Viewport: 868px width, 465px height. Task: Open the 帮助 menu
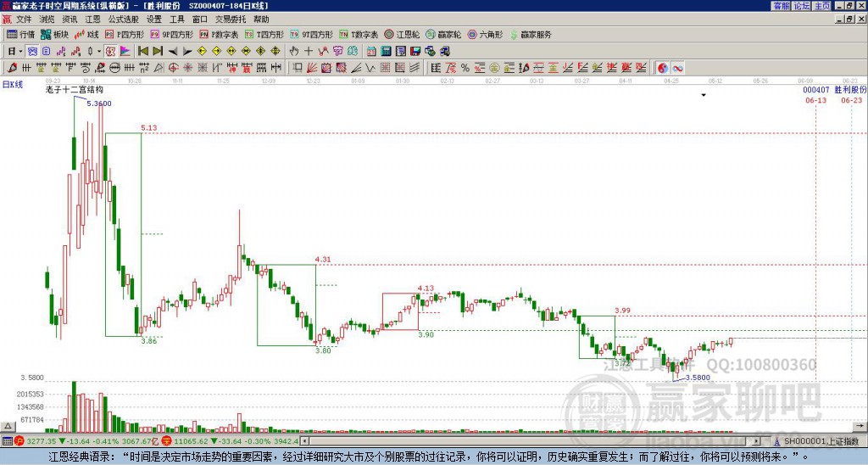coord(261,20)
